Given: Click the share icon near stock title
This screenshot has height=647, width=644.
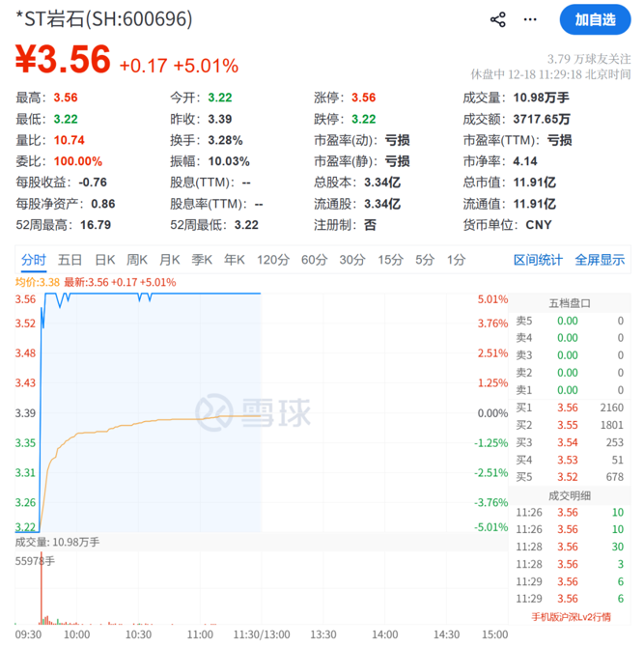Looking at the screenshot, I should 498,19.
